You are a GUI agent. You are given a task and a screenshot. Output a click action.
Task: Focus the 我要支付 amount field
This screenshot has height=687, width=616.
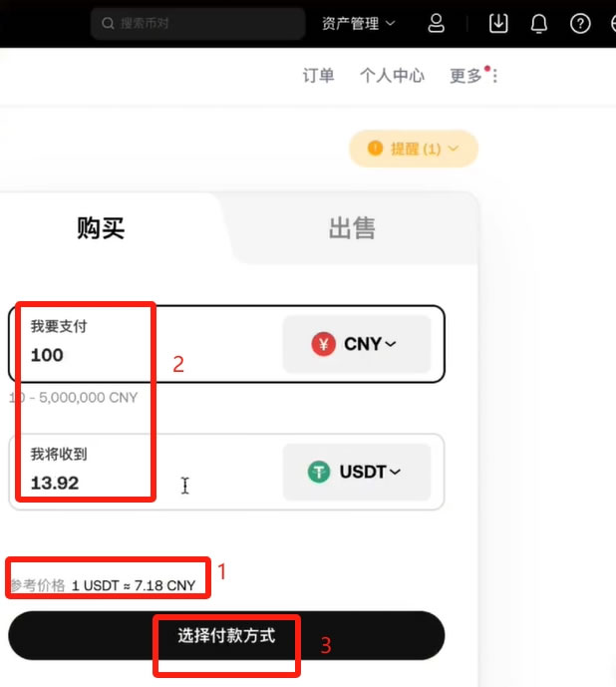click(145, 344)
